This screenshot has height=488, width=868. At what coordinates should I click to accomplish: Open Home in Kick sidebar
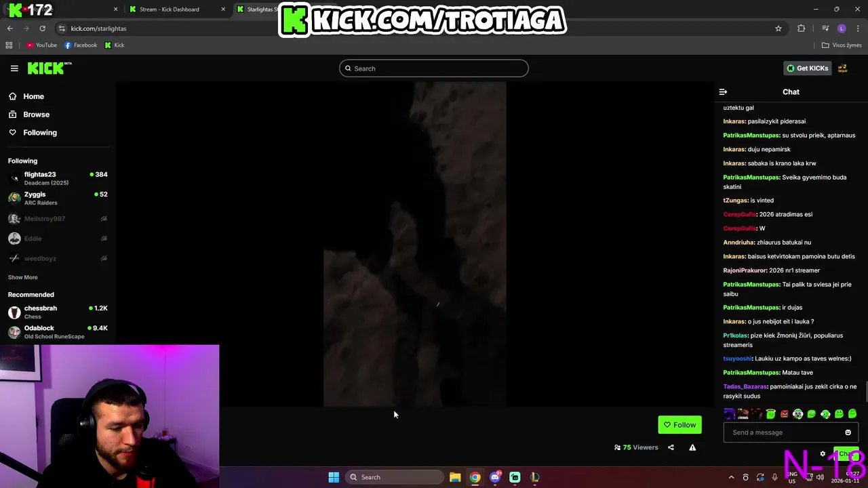pos(27,96)
